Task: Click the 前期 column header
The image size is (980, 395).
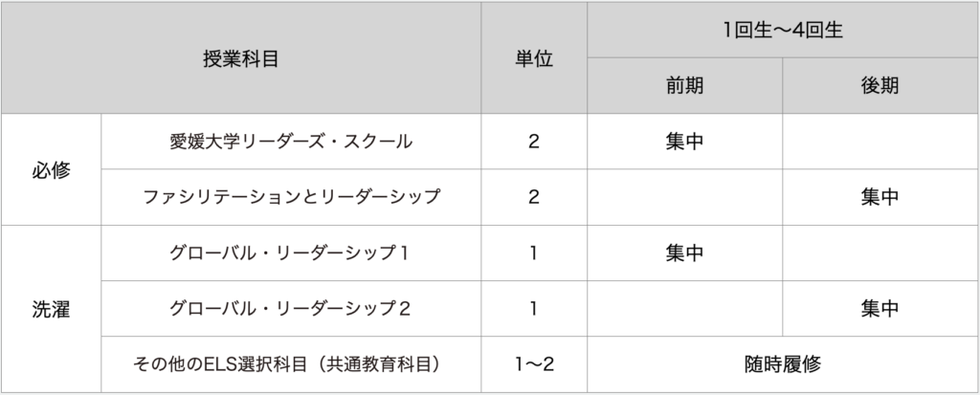Action: (x=684, y=84)
